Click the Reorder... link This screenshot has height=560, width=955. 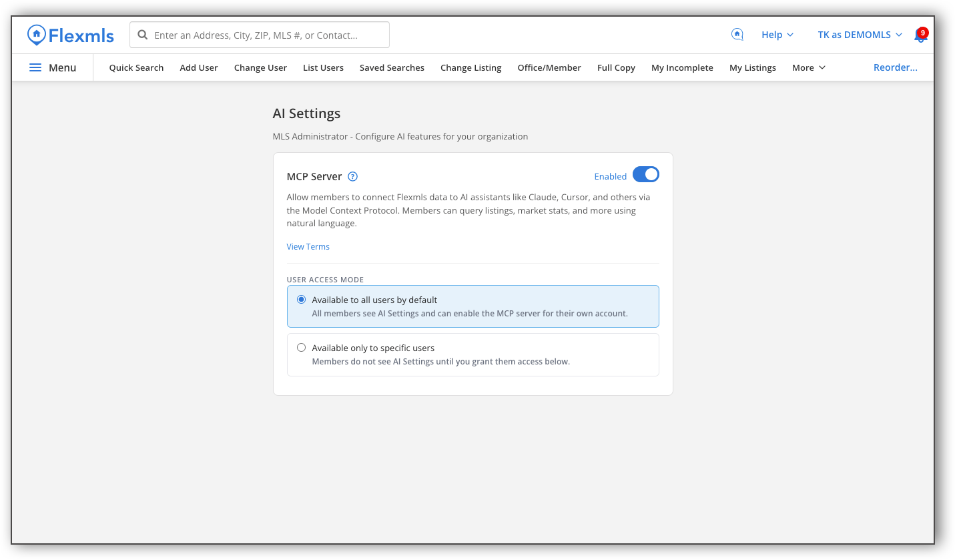tap(896, 67)
